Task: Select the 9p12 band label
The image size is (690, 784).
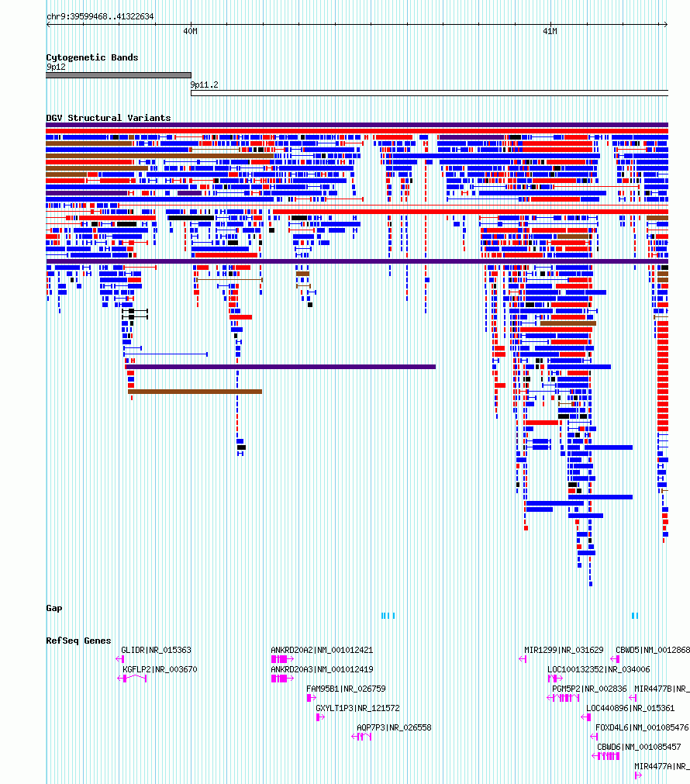Action: pyautogui.click(x=56, y=67)
